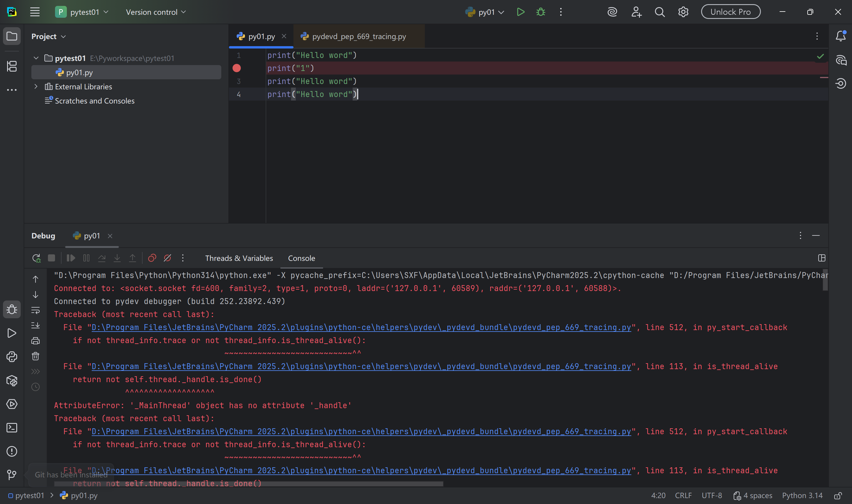The height and width of the screenshot is (504, 852).
Task: Switch to Threads & Variables tab
Action: [x=239, y=258]
